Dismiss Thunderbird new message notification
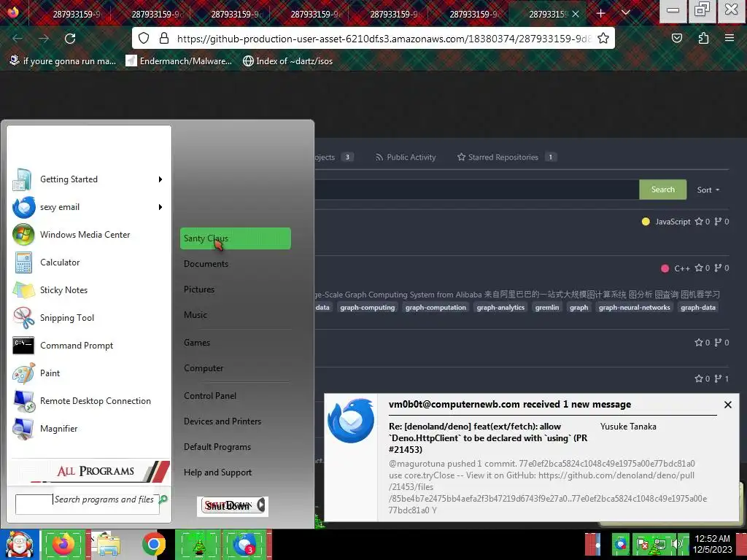Image resolution: width=747 pixels, height=560 pixels. 727,405
